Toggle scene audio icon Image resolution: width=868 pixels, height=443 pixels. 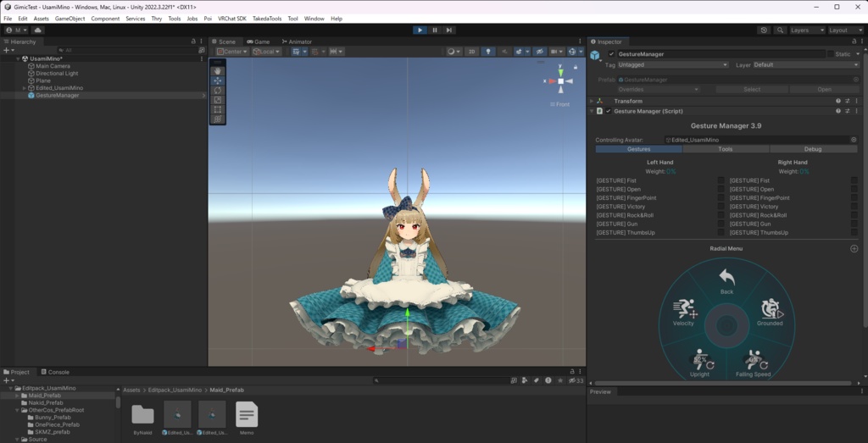click(504, 52)
